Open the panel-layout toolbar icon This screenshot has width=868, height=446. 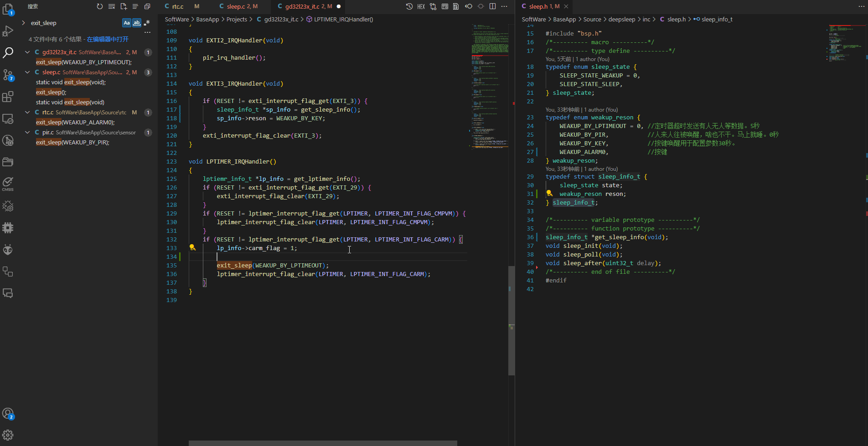(445, 6)
